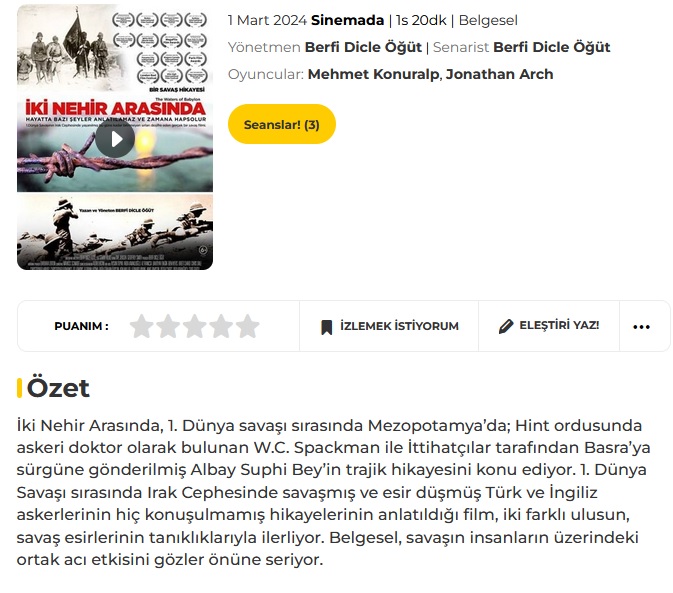The image size is (673, 593).
Task: Open screenwriter Berfi Dicle Öğüt link
Action: (x=552, y=47)
